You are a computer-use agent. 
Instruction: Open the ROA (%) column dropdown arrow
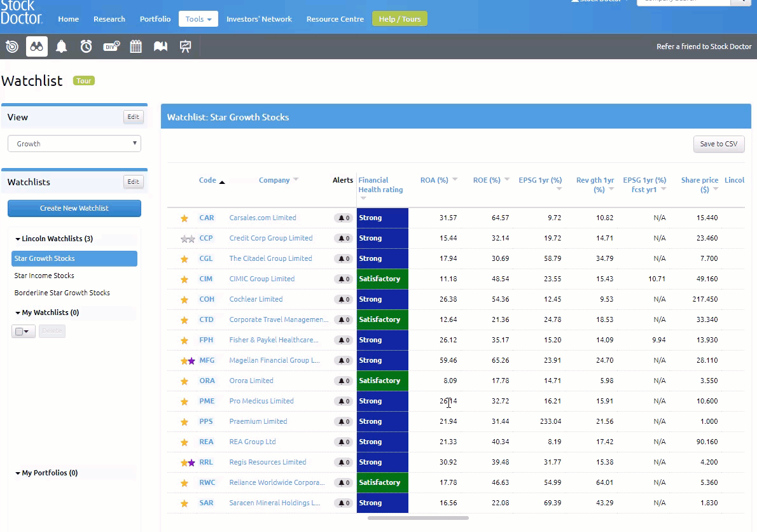455,179
